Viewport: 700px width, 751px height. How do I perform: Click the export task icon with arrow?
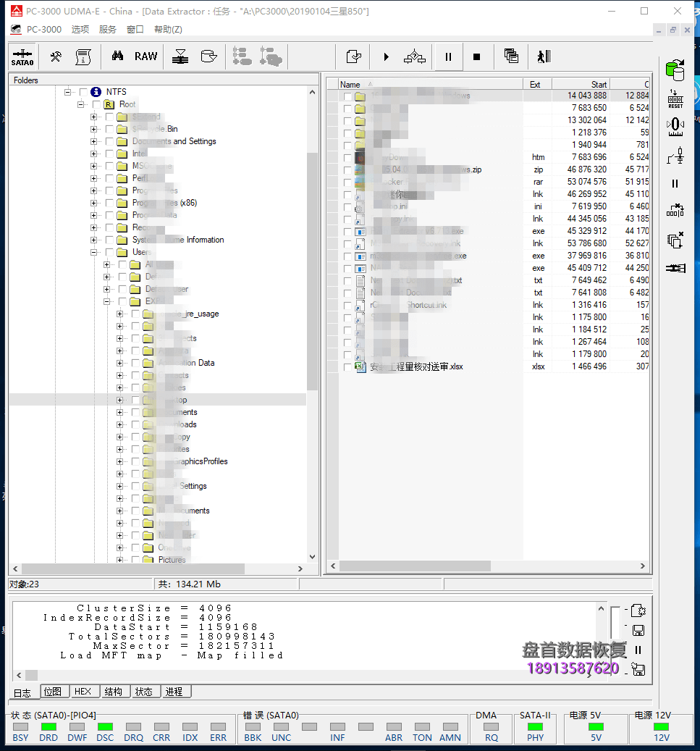[x=353, y=56]
